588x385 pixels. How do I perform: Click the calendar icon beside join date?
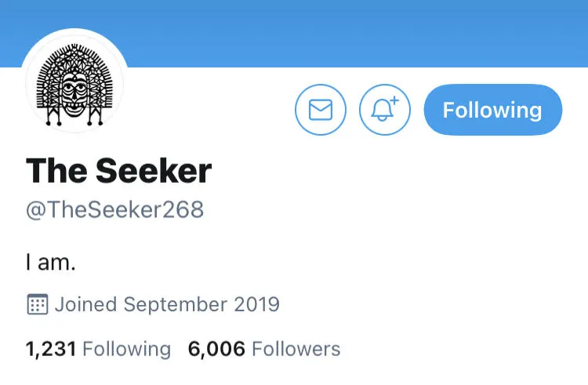(x=37, y=304)
